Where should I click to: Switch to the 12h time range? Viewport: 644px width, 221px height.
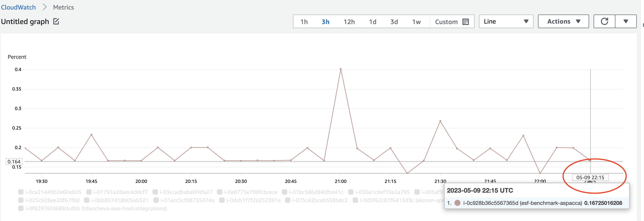tap(349, 22)
